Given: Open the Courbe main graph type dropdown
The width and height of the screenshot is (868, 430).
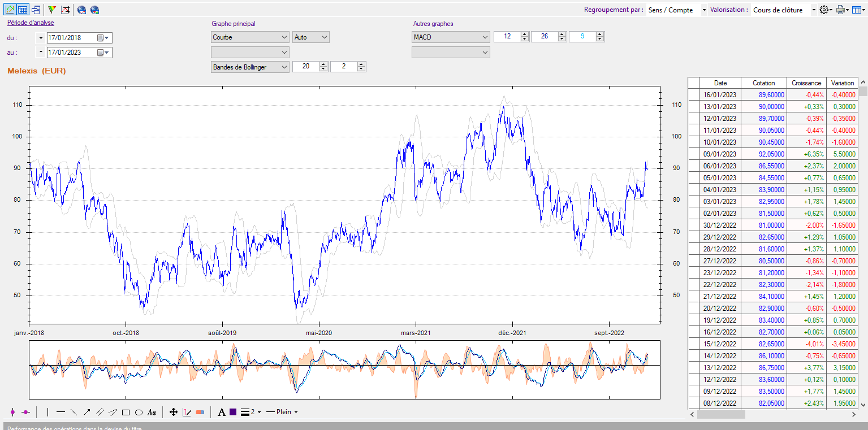Looking at the screenshot, I should coord(250,37).
